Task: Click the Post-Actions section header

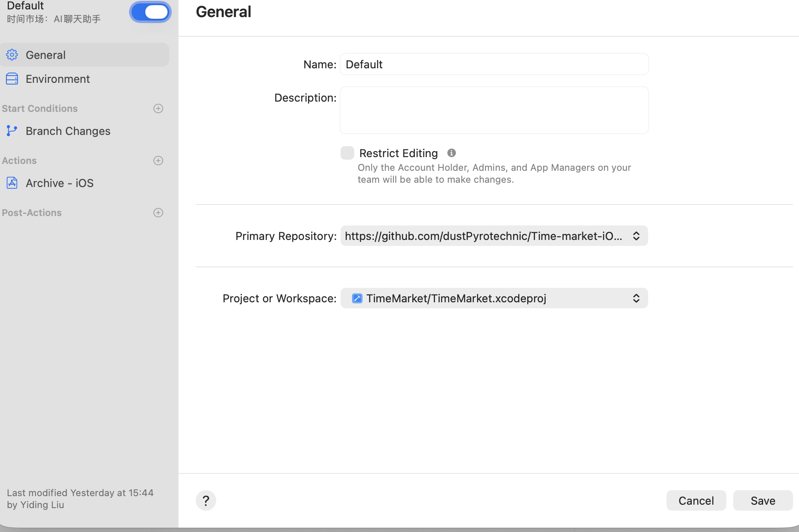Action: click(32, 213)
